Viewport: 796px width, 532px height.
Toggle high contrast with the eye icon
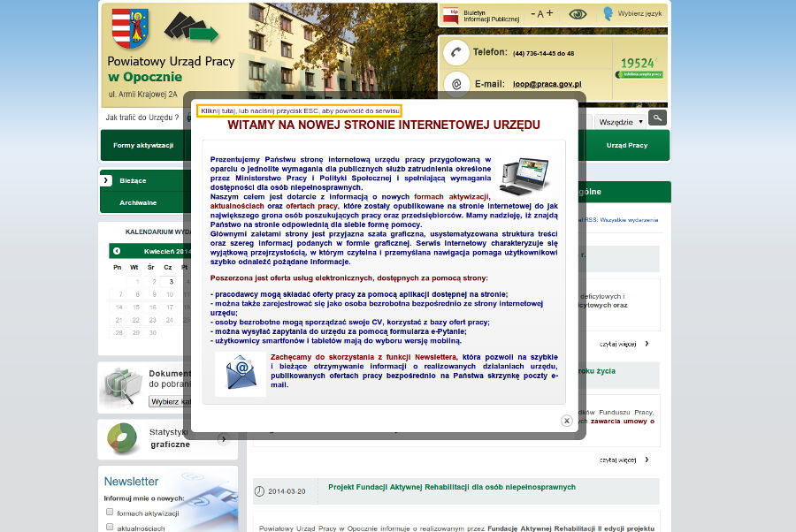pos(578,13)
